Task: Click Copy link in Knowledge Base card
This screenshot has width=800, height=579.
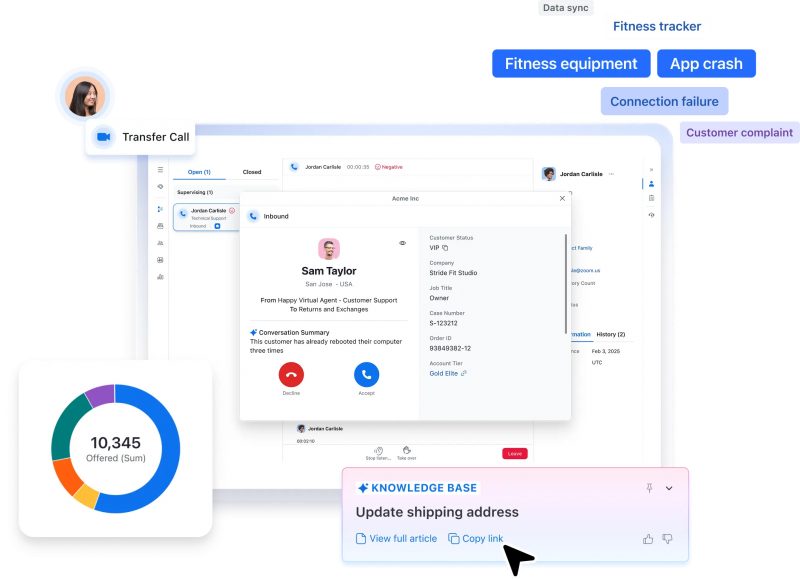Action: coord(476,539)
